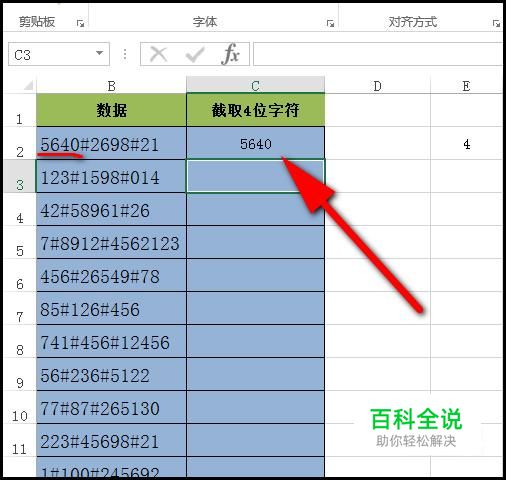The width and height of the screenshot is (506, 480).
Task: Select row 4 header
Action: pyautogui.click(x=19, y=209)
